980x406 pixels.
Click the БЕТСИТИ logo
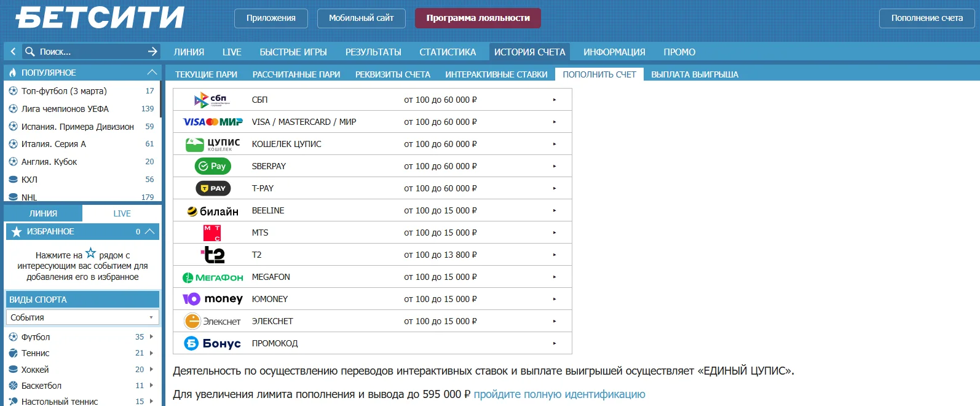(x=100, y=17)
